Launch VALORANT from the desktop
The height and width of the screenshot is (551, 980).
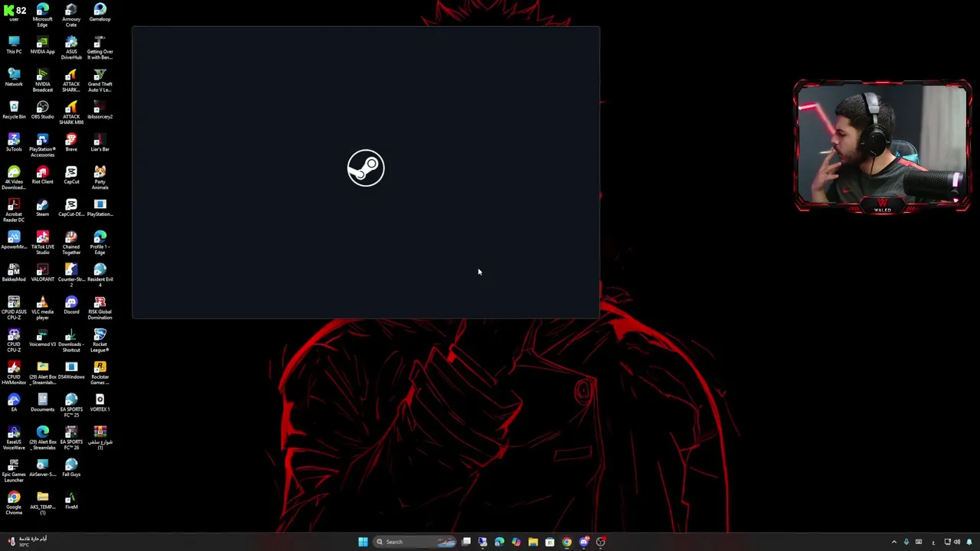pyautogui.click(x=42, y=272)
